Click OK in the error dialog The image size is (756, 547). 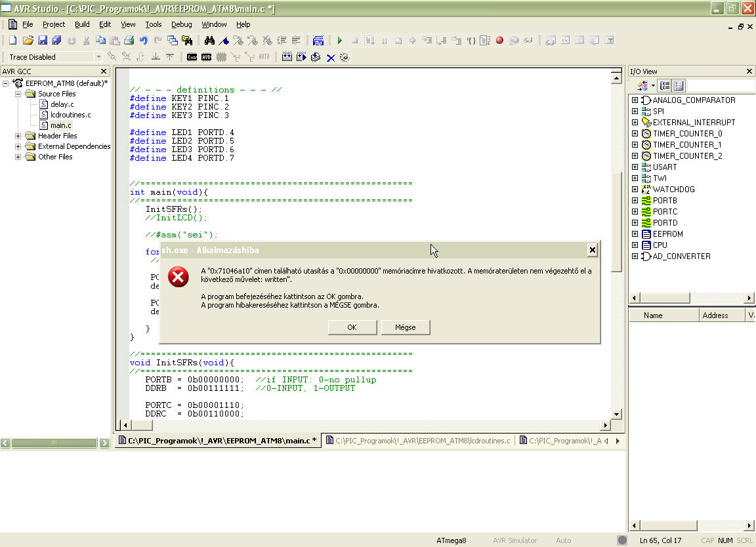point(352,327)
